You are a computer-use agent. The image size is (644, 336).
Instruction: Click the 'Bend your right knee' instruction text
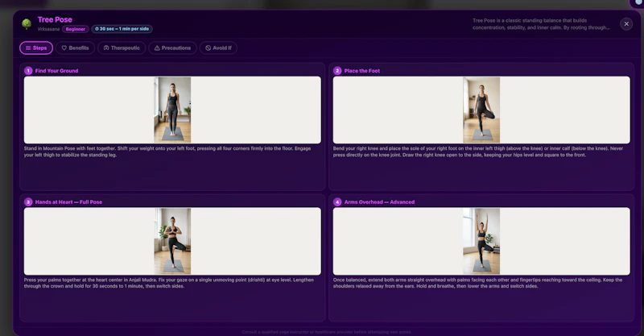point(478,151)
